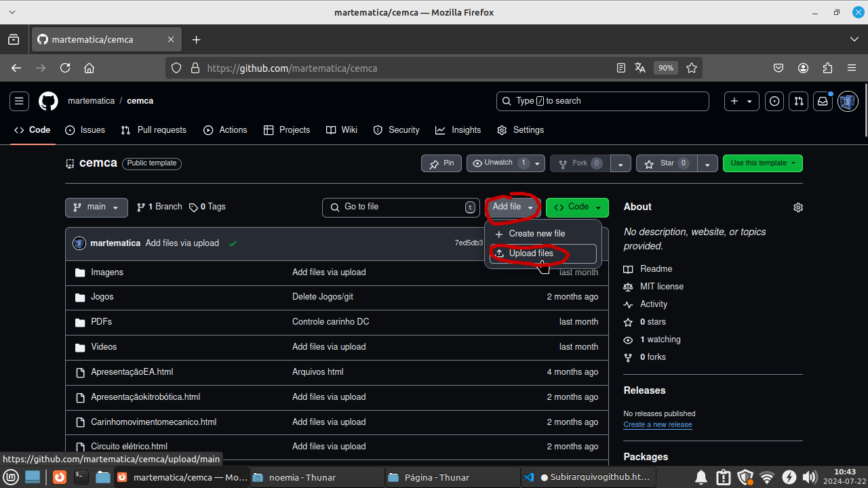The width and height of the screenshot is (868, 488).
Task: Expand the Add file dropdown
Action: (513, 207)
